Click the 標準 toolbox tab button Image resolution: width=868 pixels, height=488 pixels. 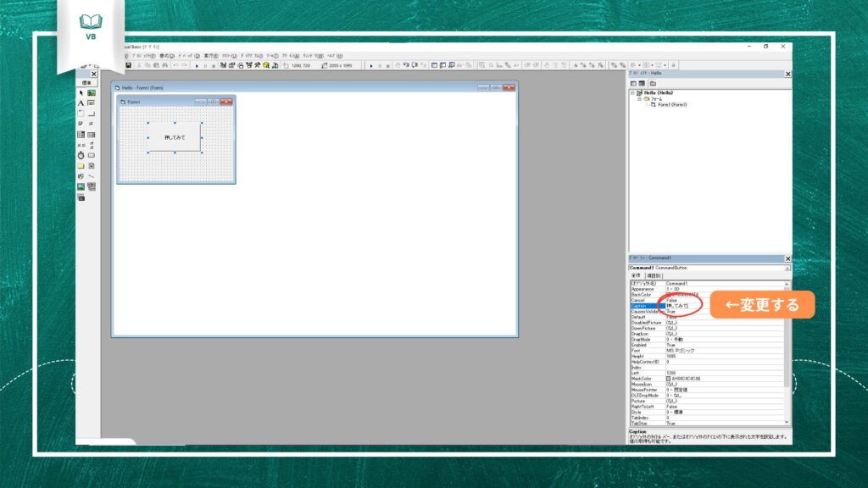click(87, 82)
